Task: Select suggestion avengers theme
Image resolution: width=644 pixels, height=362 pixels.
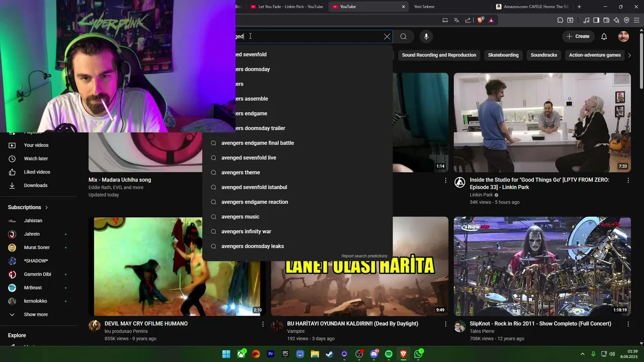Action: 297,172
